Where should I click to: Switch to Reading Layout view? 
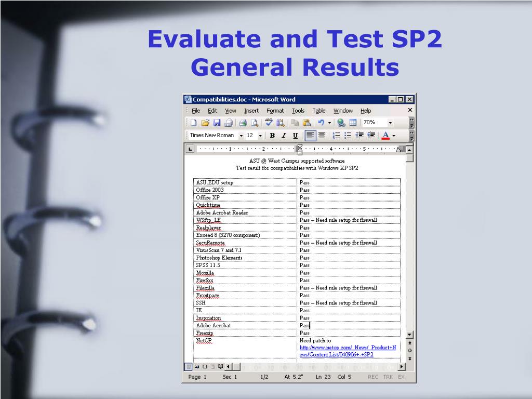pos(220,366)
